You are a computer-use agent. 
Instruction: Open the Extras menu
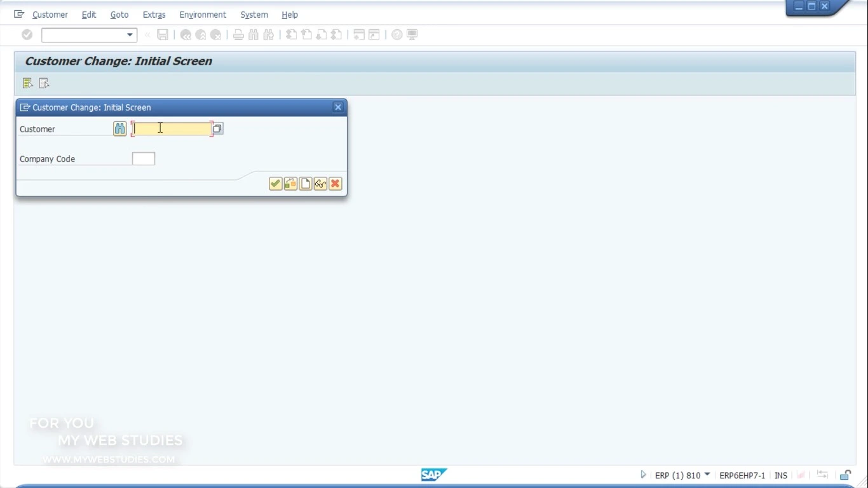pos(154,15)
